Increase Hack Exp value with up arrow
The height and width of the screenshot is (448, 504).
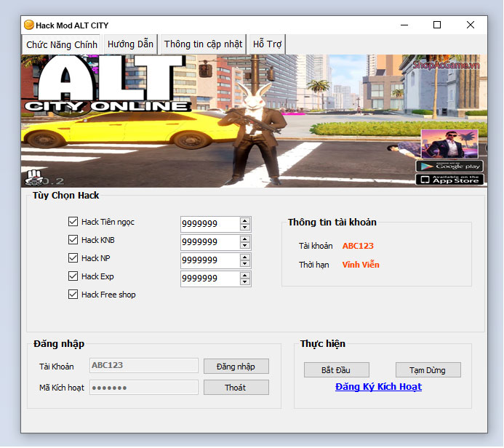(x=245, y=276)
